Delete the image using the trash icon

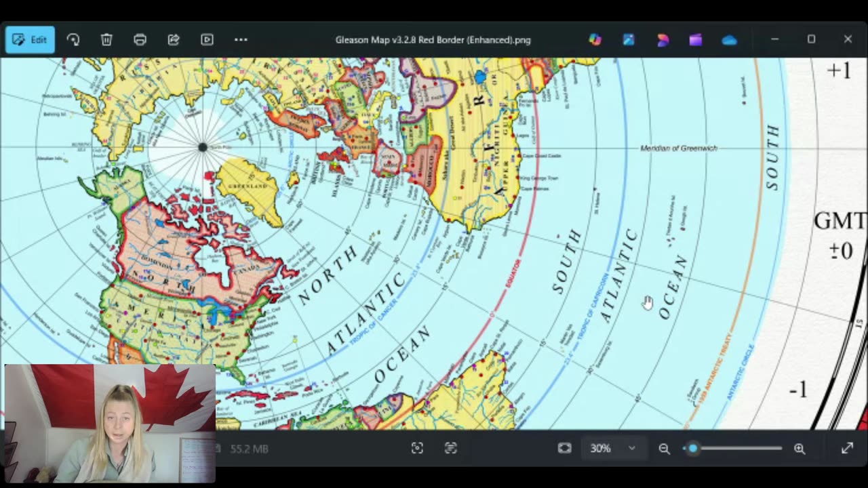[106, 39]
